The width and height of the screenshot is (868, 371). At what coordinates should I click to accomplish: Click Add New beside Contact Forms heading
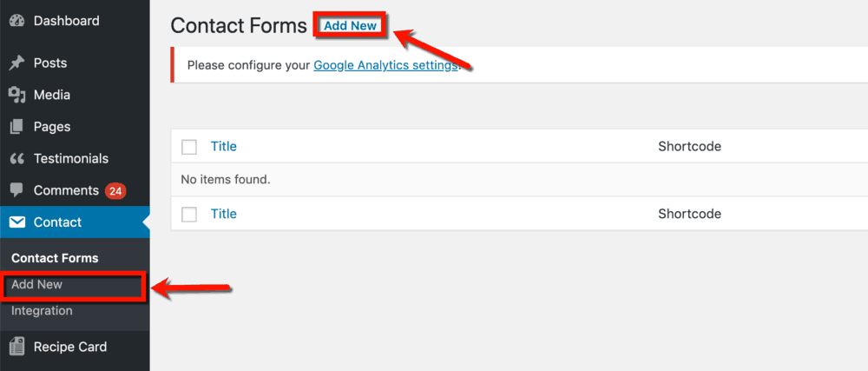(x=350, y=25)
